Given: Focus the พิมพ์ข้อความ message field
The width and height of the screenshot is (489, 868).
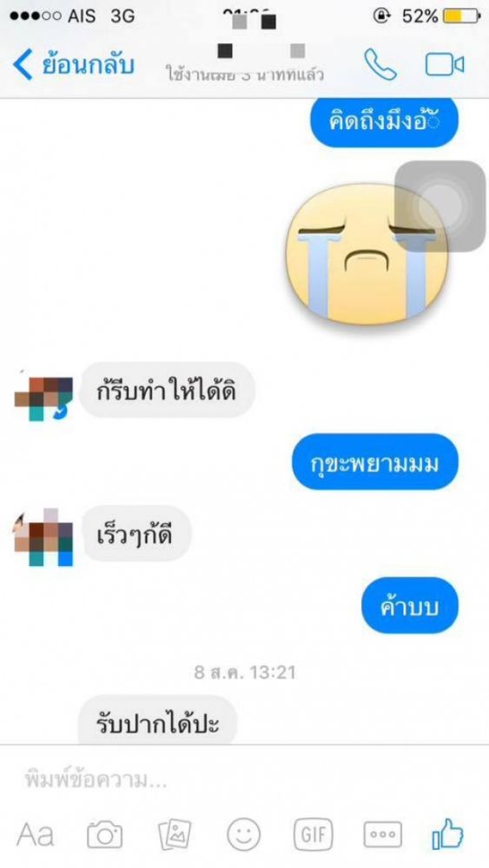Looking at the screenshot, I should pos(244,780).
